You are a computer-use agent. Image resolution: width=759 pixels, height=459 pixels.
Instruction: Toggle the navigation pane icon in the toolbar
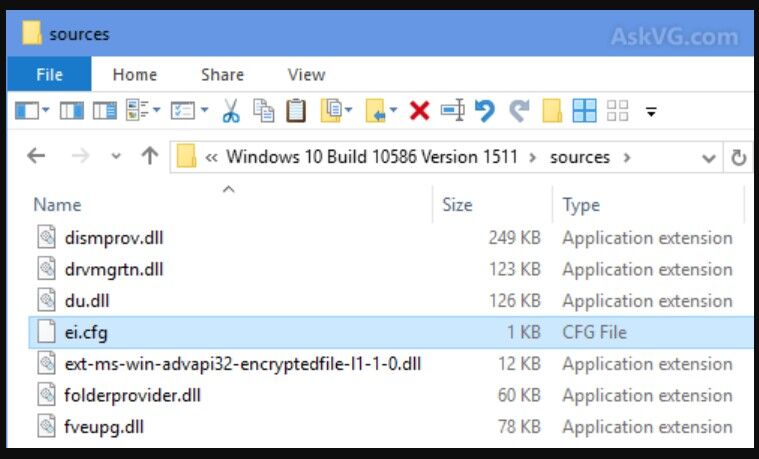(x=26, y=111)
